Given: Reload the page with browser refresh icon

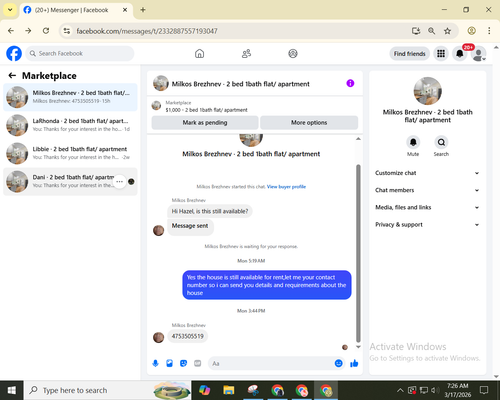Looking at the screenshot, I should (46, 31).
